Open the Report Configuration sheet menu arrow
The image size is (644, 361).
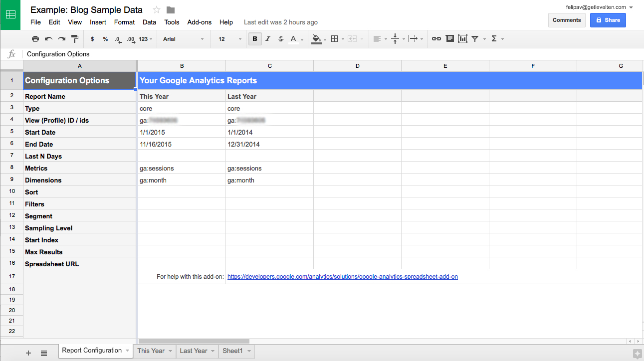[x=128, y=351]
